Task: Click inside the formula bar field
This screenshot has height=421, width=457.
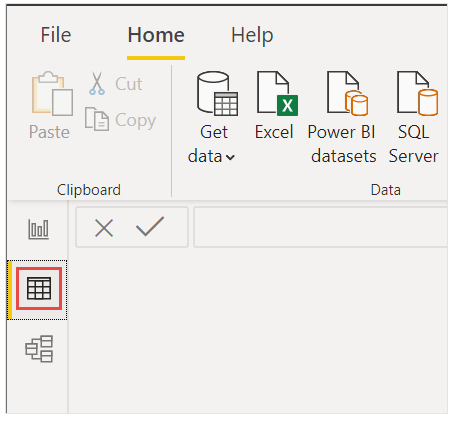Action: [321, 227]
